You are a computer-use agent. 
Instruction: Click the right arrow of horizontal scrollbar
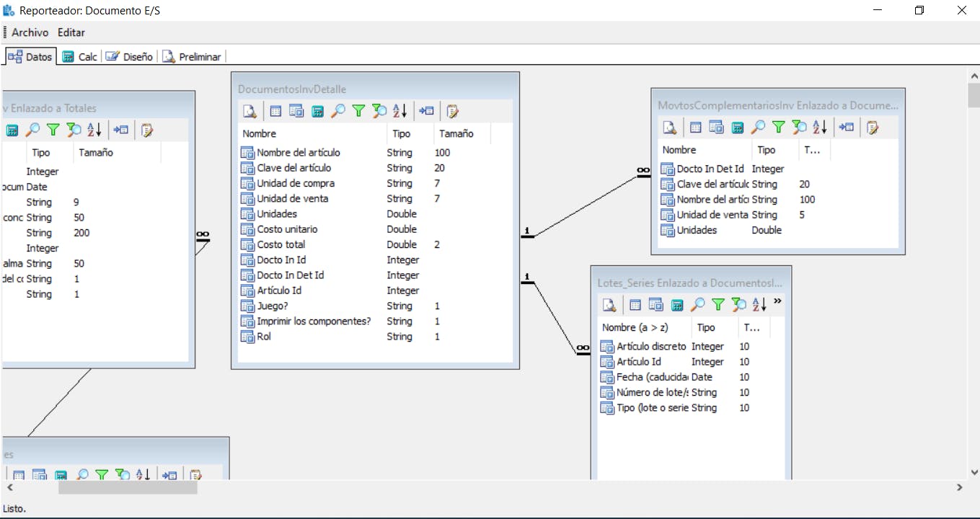pos(959,487)
